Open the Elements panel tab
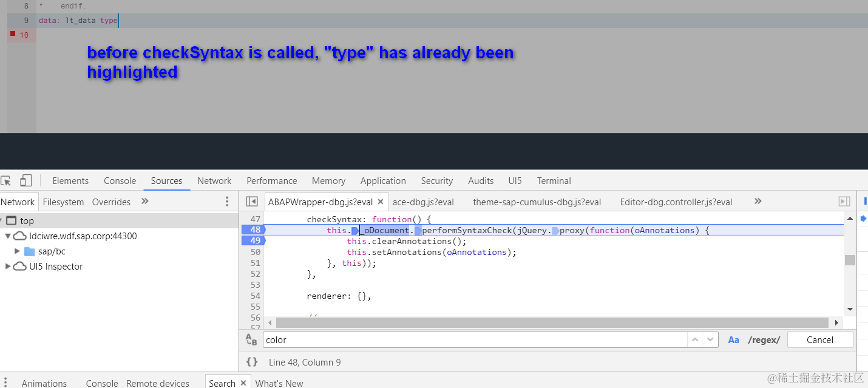 point(70,181)
